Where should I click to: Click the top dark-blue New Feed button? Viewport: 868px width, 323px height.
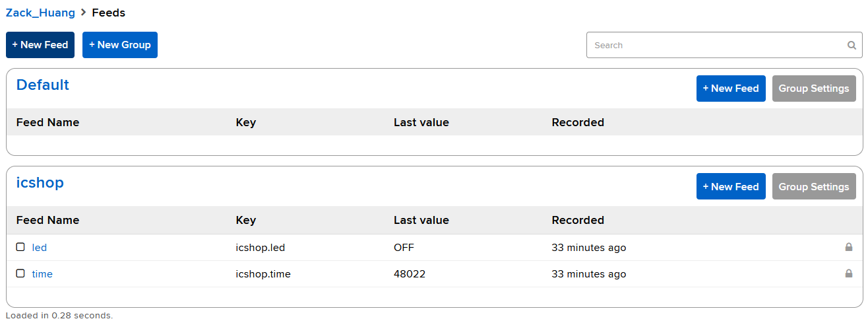(x=40, y=45)
